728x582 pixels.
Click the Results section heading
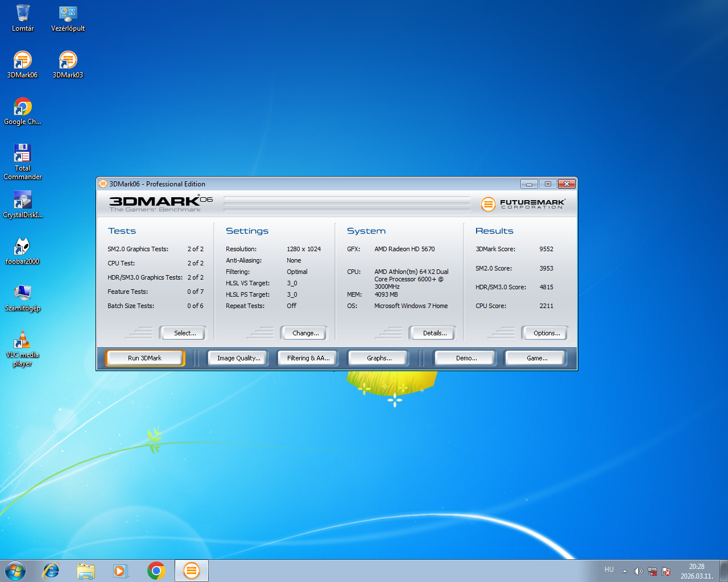[x=494, y=231]
